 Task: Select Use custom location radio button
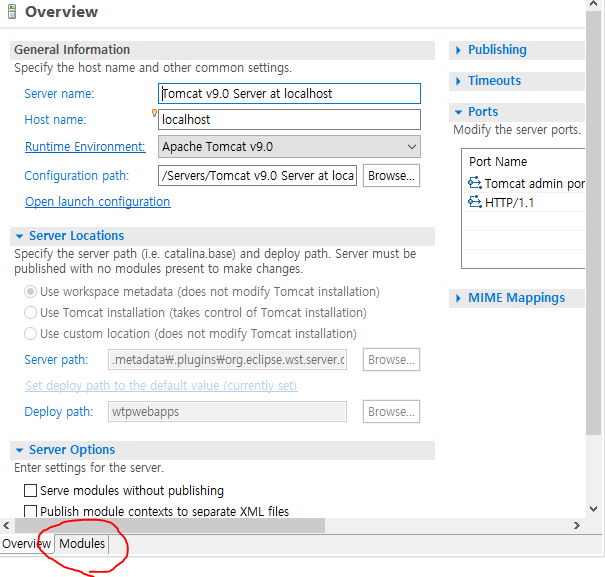(x=30, y=333)
